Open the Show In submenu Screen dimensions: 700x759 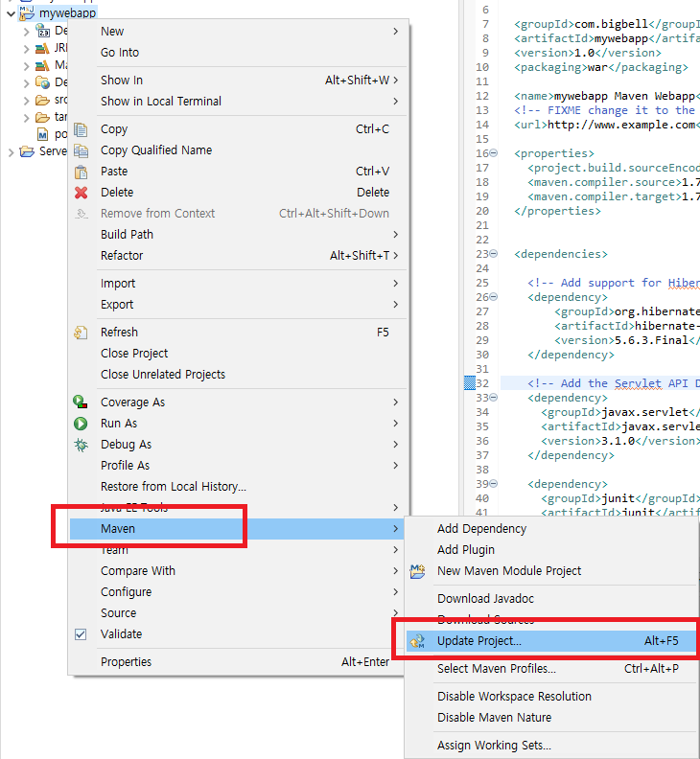click(x=238, y=80)
